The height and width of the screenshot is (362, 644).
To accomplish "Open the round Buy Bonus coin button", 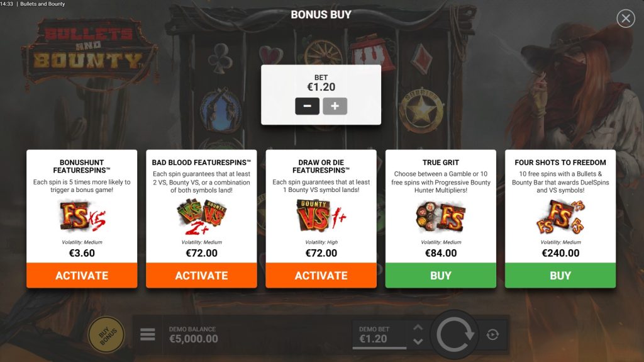I will 107,335.
